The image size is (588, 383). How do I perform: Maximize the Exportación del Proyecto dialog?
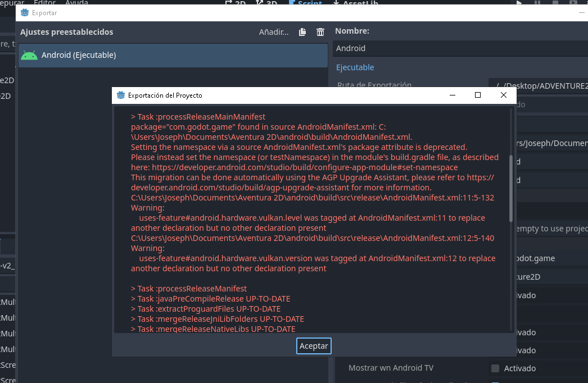click(x=478, y=95)
